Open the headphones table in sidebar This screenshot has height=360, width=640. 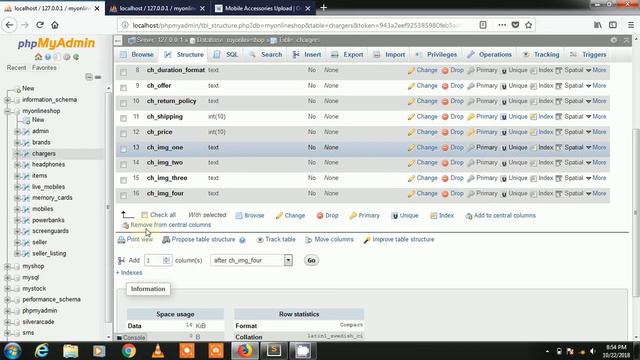pos(48,164)
